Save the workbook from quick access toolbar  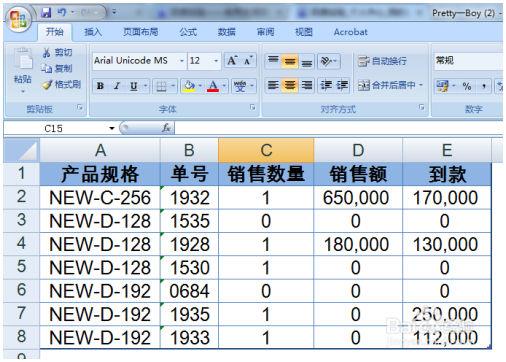[46, 13]
